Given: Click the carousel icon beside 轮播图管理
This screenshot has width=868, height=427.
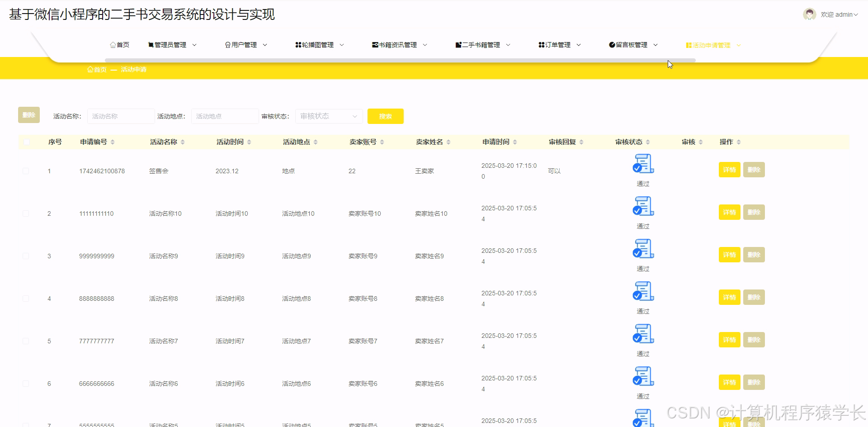Looking at the screenshot, I should (297, 44).
